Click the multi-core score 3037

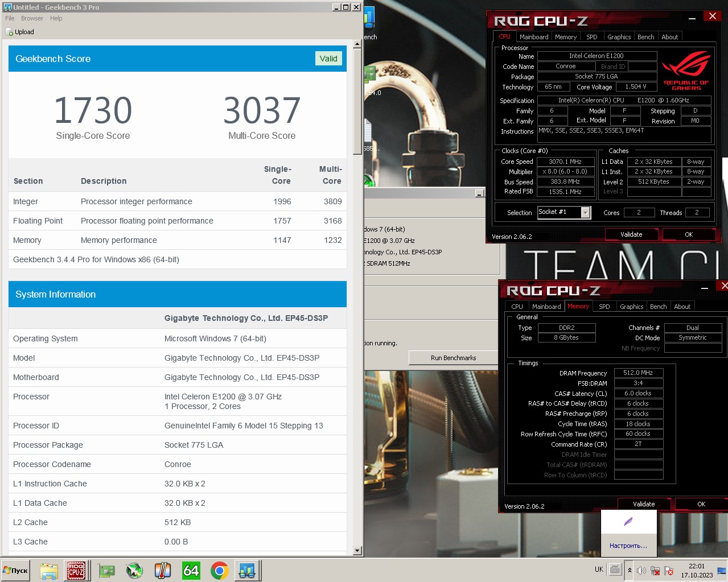(x=262, y=110)
